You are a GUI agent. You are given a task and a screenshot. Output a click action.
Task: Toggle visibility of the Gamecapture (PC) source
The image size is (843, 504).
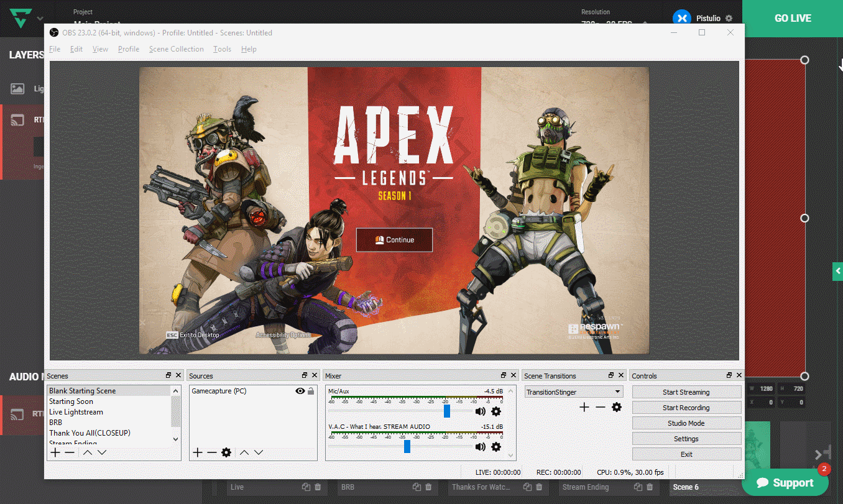(300, 391)
